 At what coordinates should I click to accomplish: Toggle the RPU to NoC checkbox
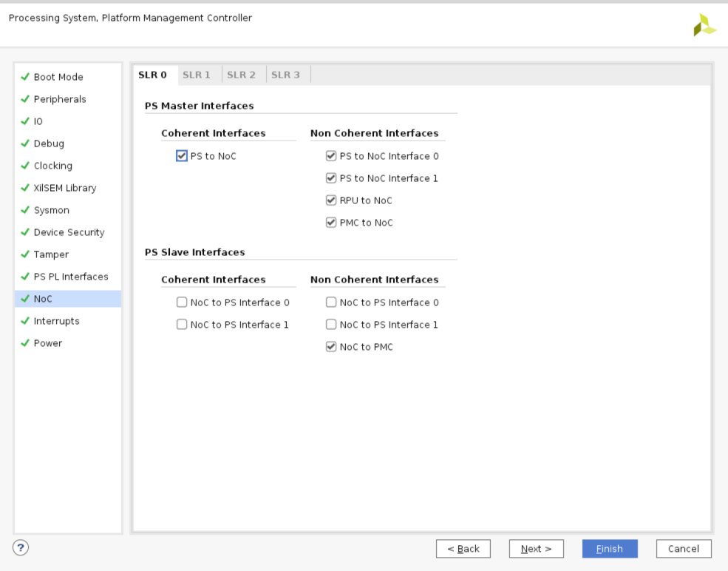tap(331, 200)
